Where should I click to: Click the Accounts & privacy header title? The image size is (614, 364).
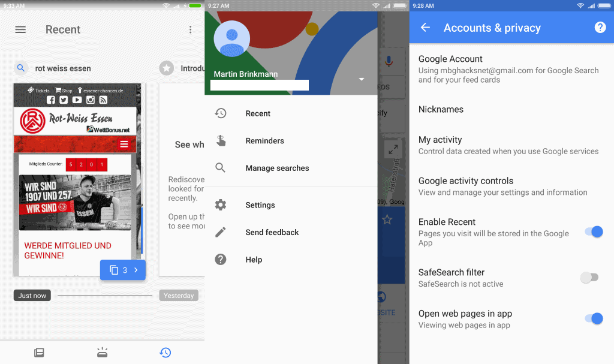coord(492,28)
